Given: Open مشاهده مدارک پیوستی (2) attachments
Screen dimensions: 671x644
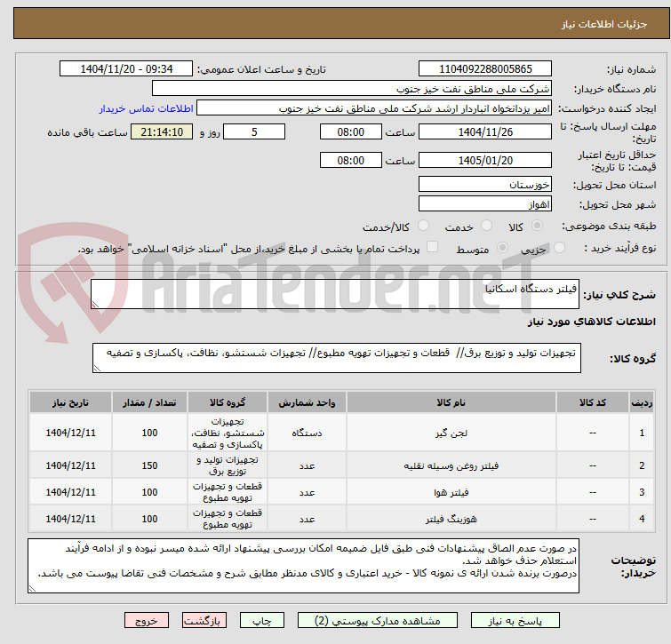Looking at the screenshot, I should (x=378, y=621).
